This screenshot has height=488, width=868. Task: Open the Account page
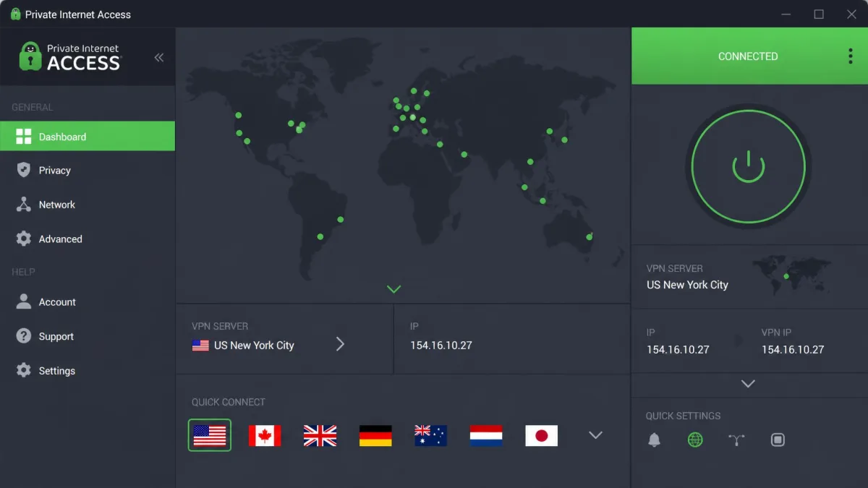point(88,302)
